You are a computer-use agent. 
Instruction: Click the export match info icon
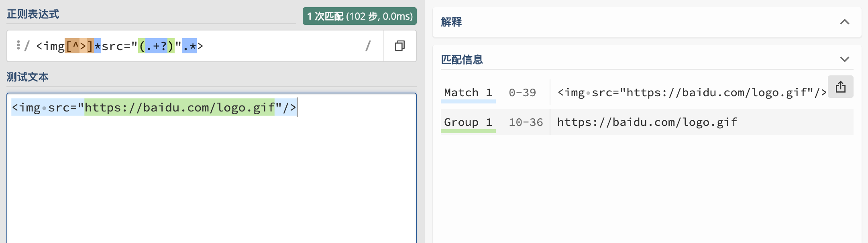tap(840, 87)
